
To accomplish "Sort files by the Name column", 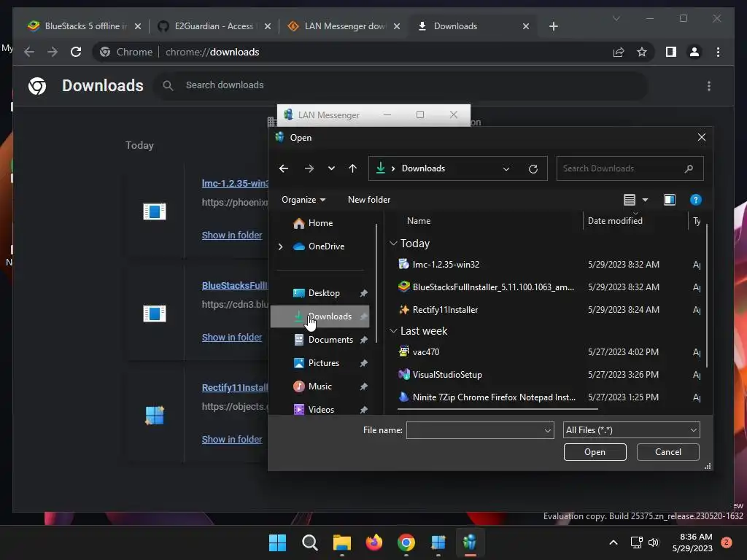I will [x=419, y=221].
